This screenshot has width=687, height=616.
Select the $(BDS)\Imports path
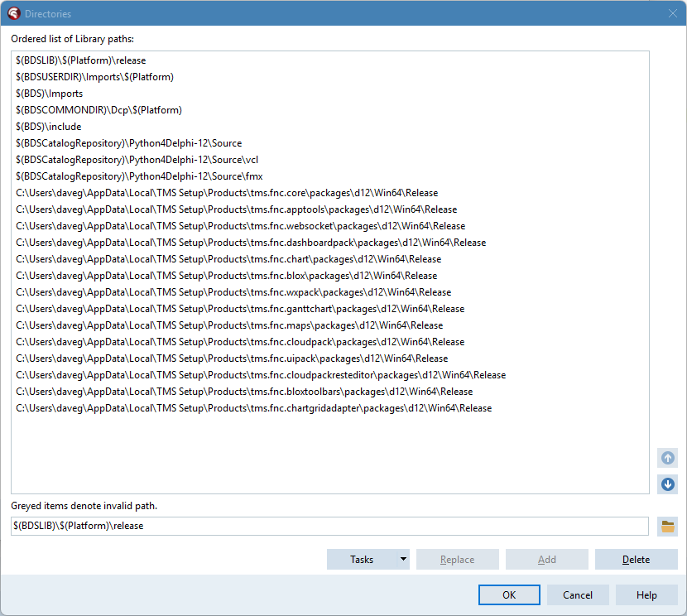tap(330, 94)
